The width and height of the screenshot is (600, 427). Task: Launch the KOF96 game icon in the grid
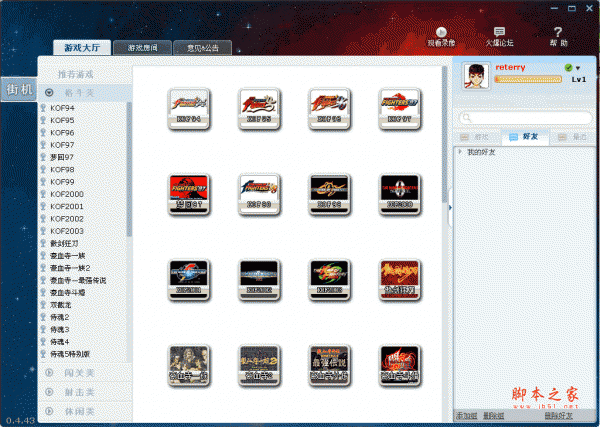click(x=329, y=109)
